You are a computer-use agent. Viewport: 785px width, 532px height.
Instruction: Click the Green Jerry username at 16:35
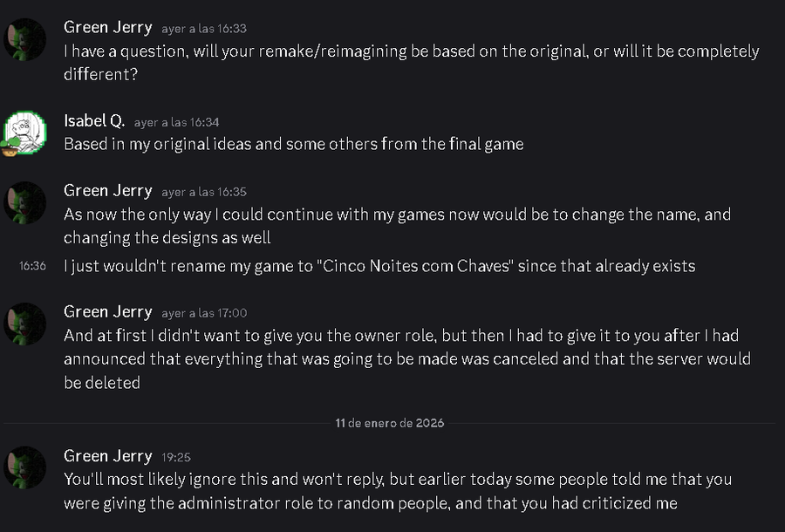(x=108, y=190)
